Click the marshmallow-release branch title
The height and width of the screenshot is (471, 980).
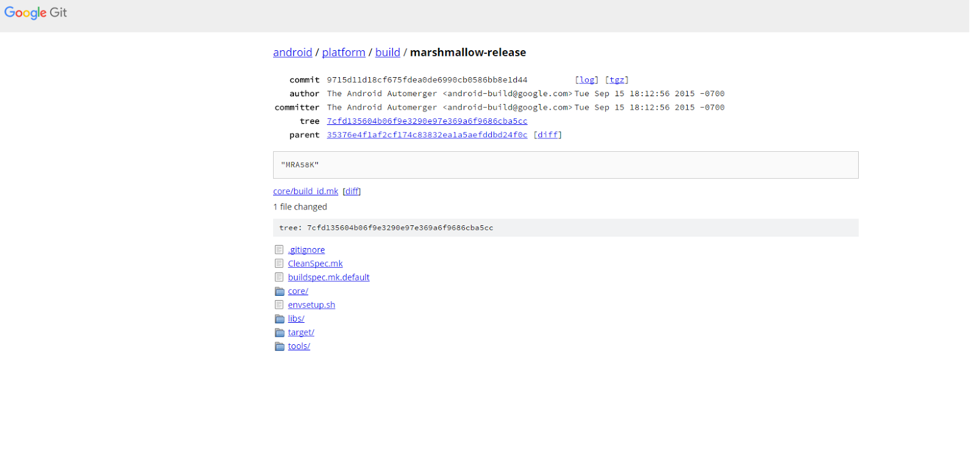(x=468, y=53)
